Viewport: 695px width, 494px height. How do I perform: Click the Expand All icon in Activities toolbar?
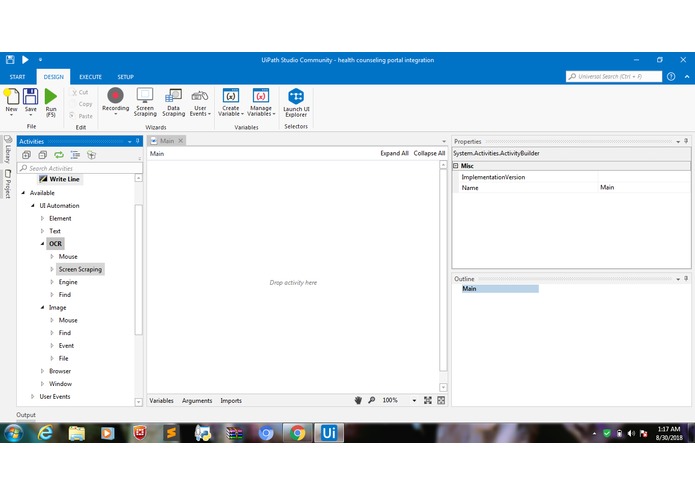click(x=27, y=155)
